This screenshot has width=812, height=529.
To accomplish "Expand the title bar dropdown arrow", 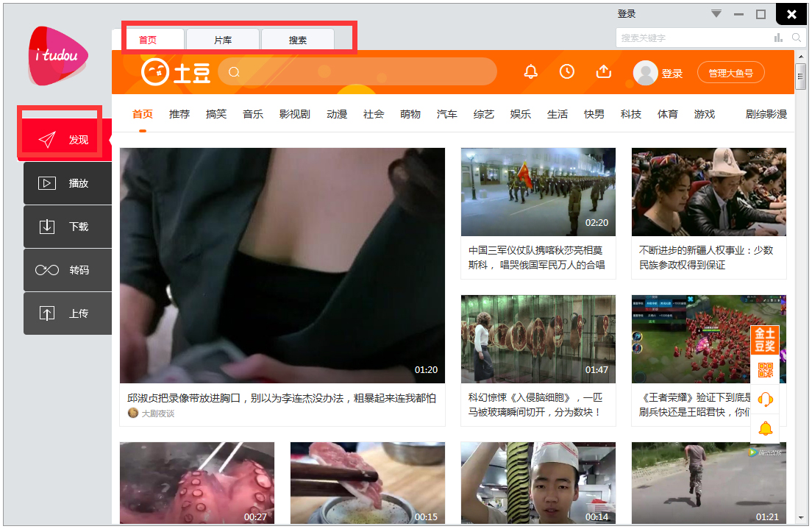I will 715,13.
